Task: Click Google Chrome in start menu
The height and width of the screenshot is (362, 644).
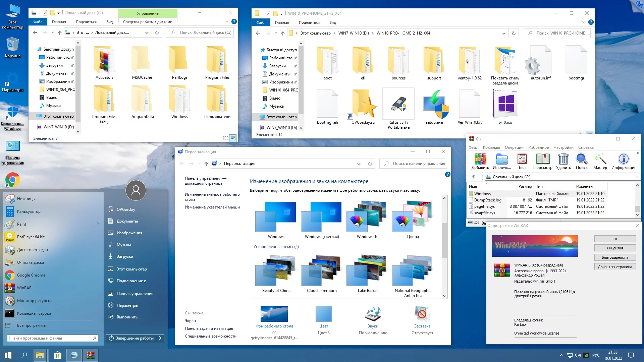Action: tap(31, 275)
